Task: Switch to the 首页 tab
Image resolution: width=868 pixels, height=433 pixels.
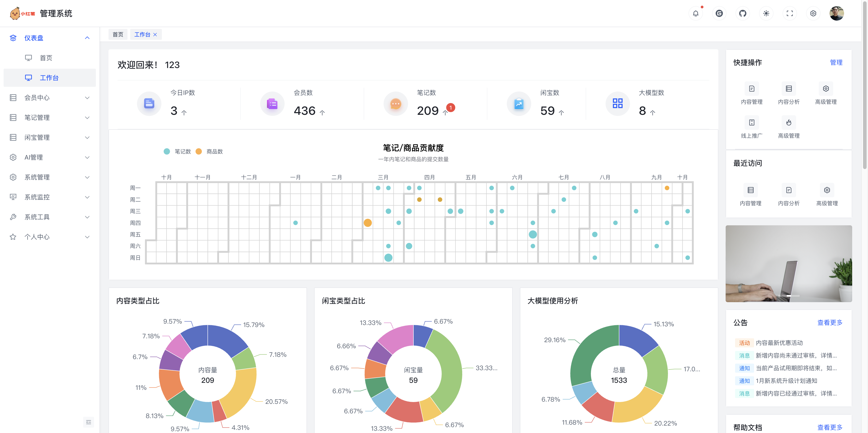Action: click(118, 34)
